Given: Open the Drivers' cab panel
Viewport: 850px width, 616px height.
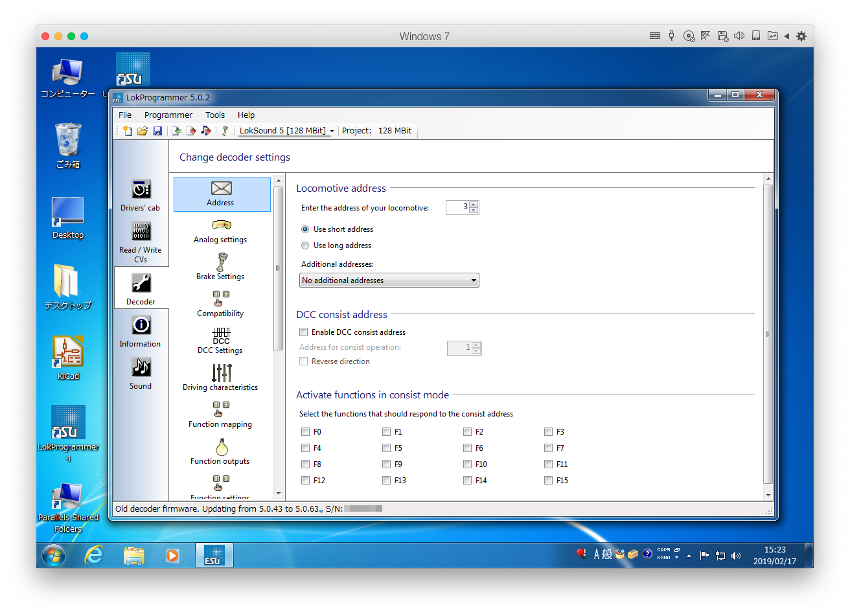Looking at the screenshot, I should [x=141, y=195].
